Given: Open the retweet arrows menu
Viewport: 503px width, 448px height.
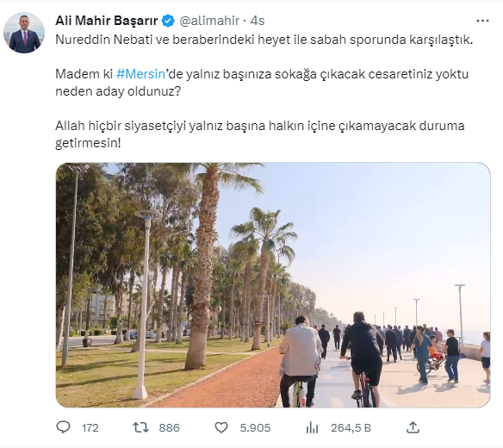Looking at the screenshot, I should 141,427.
